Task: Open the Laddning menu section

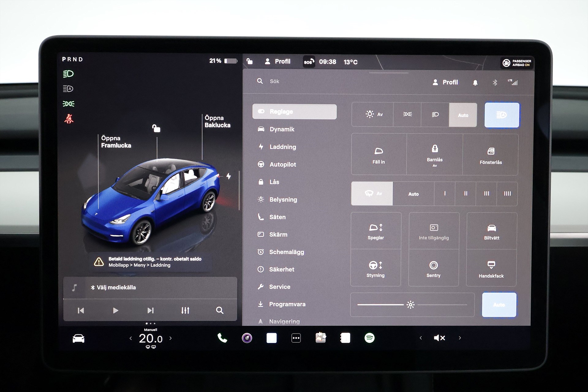Action: click(282, 147)
